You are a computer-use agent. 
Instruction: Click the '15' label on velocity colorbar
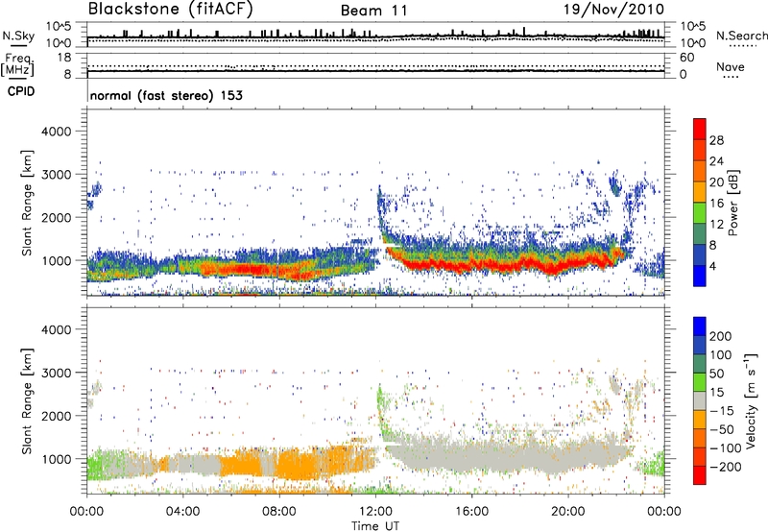click(x=716, y=392)
